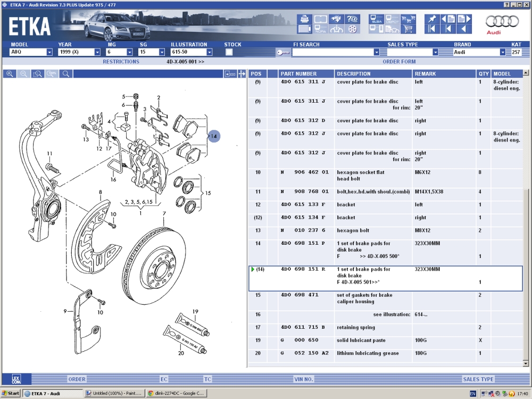Click the REMARK column header
The image size is (532, 399).
(444, 73)
